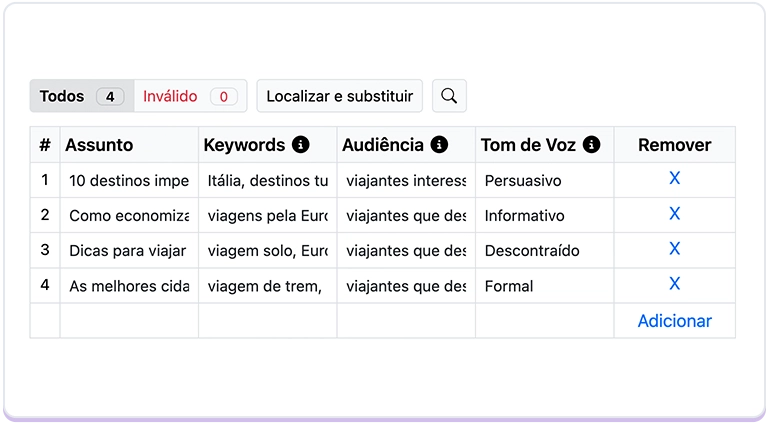Click the Adicionar link to add row
768x423 pixels.
pos(674,321)
